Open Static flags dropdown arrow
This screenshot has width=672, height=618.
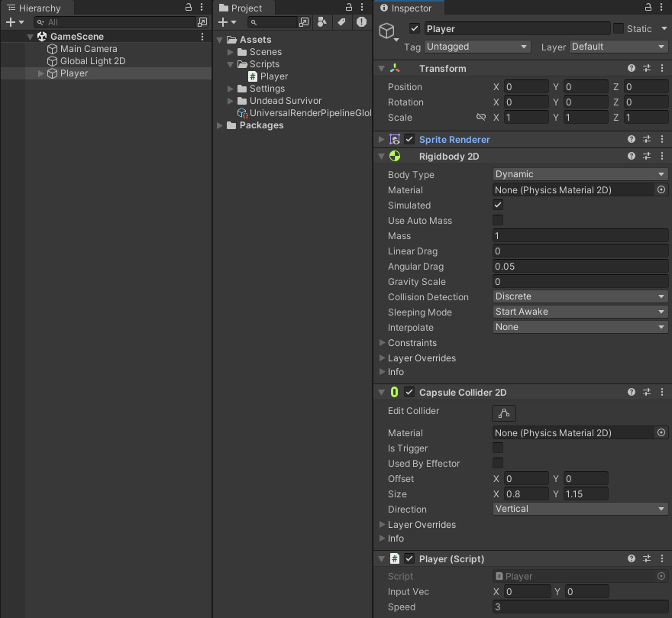pyautogui.click(x=664, y=28)
